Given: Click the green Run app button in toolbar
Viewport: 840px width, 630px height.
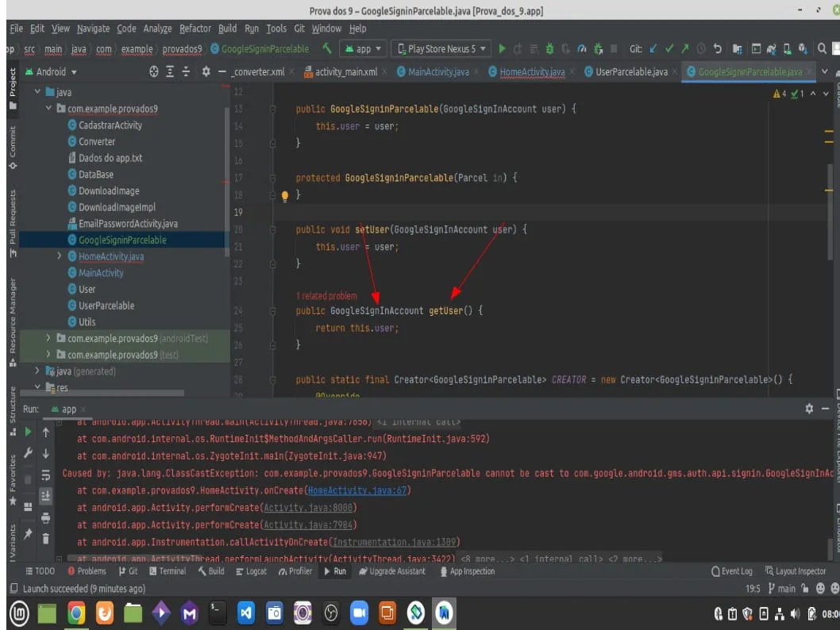Looking at the screenshot, I should click(502, 49).
